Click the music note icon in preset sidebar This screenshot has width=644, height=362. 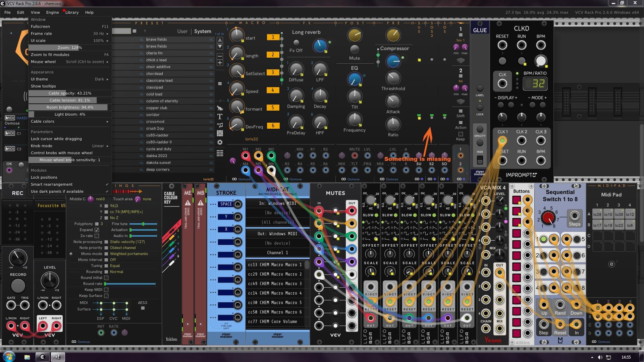tap(220, 125)
